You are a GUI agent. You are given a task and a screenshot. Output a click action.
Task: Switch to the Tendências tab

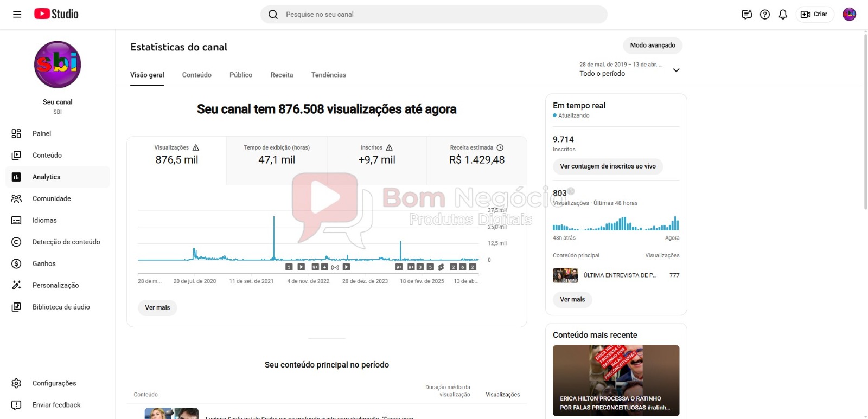click(328, 75)
